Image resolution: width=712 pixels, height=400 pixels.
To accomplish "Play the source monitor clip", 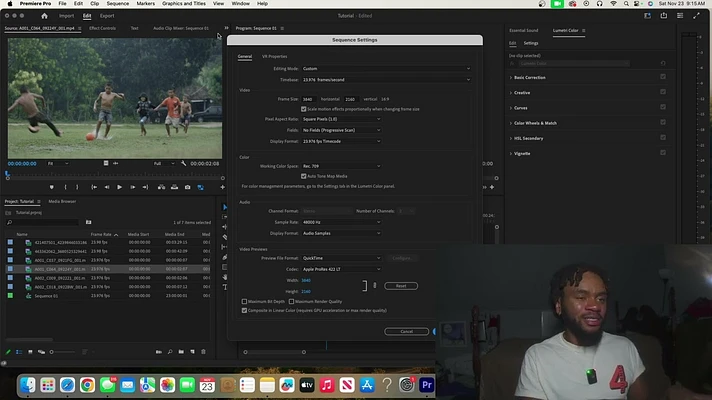I will pos(119,187).
